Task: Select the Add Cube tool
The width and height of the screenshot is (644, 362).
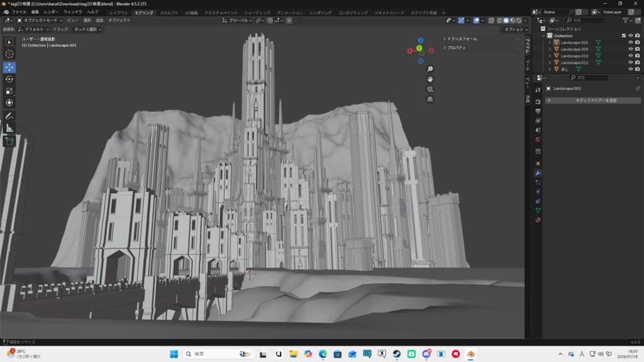Action: click(x=9, y=141)
